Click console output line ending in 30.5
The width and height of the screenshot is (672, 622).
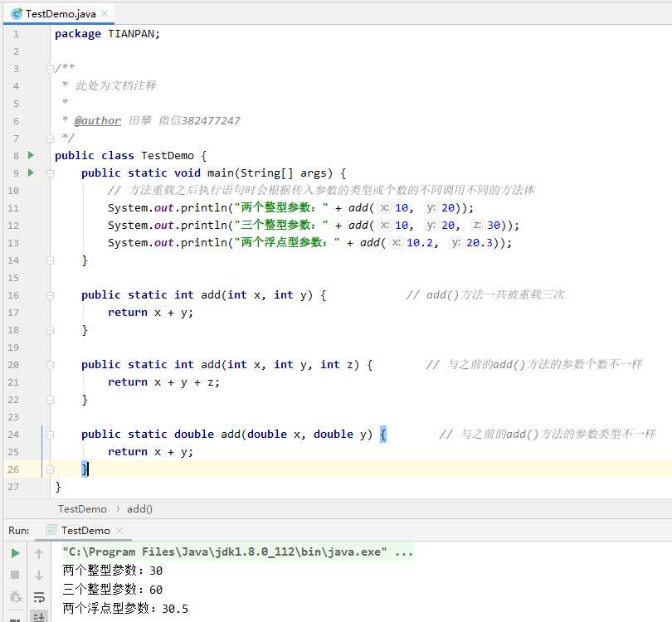(125, 608)
